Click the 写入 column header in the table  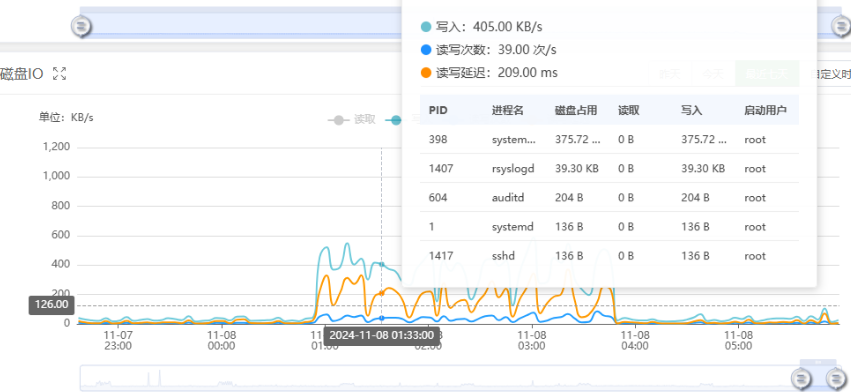click(x=691, y=110)
